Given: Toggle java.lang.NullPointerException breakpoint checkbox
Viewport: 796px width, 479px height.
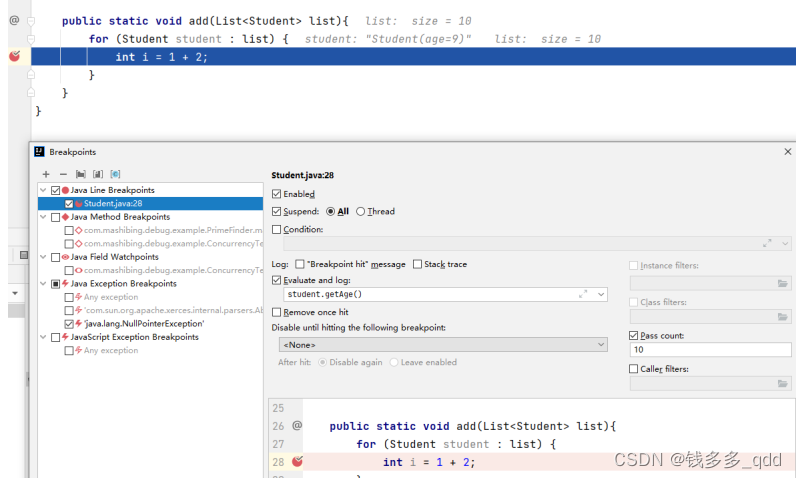Looking at the screenshot, I should pos(69,324).
